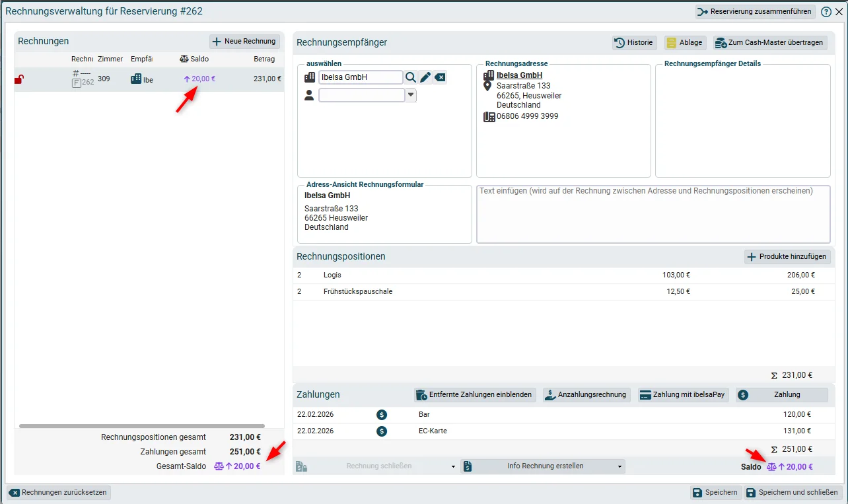Click the payment icon on the EC-Karte row

(382, 431)
